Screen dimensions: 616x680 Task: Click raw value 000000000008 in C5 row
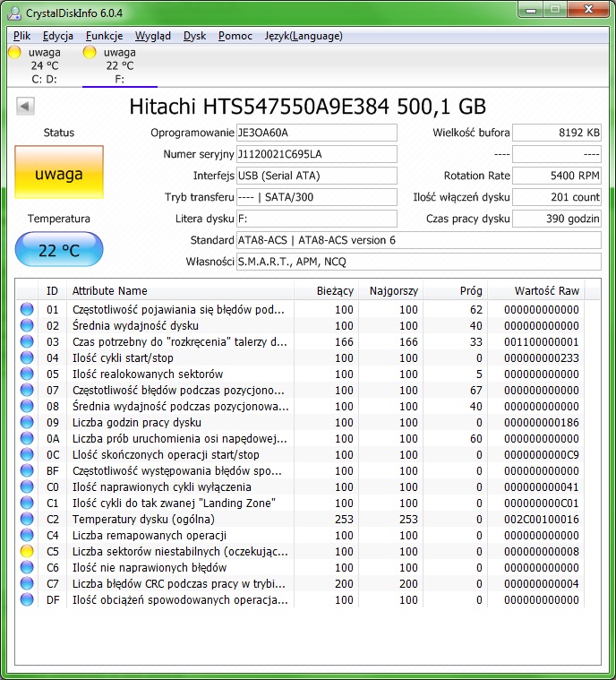tap(542, 551)
